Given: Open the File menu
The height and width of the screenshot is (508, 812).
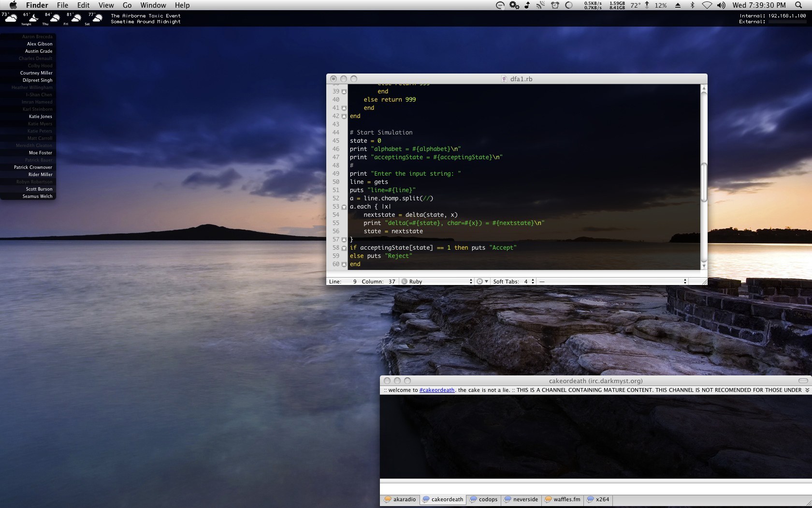Looking at the screenshot, I should pos(62,5).
